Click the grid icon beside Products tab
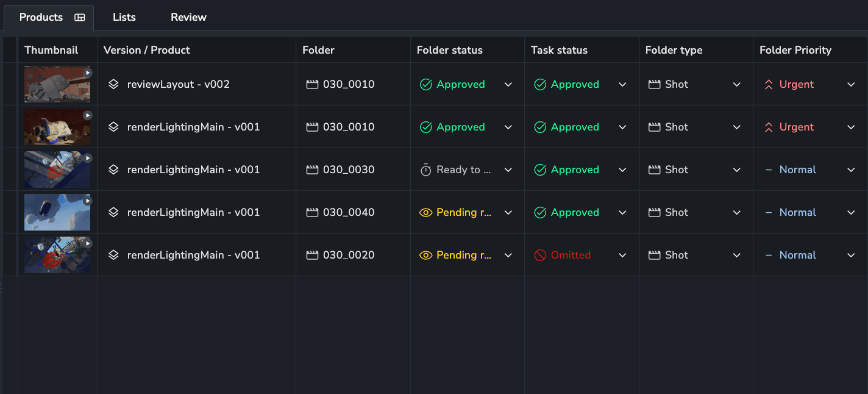Viewport: 868px width, 394px height. [80, 17]
